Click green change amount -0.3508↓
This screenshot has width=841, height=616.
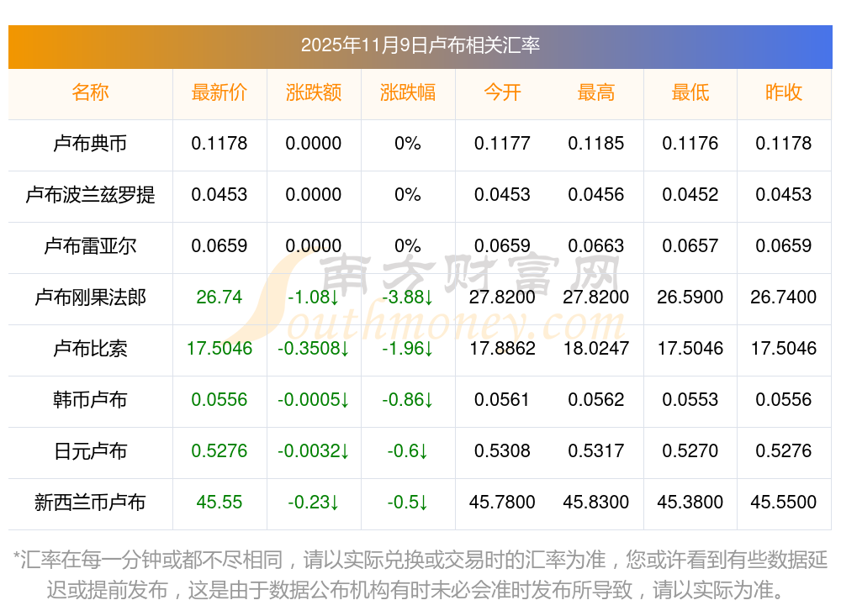pos(313,349)
